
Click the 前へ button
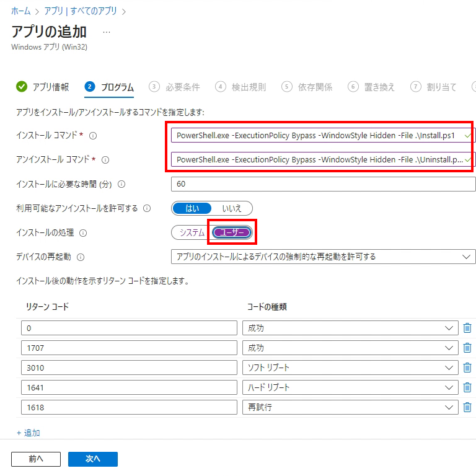pos(36,459)
